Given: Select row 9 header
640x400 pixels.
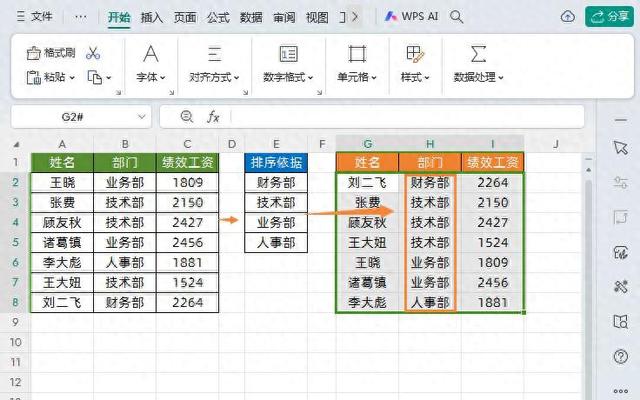Looking at the screenshot, I should click(15, 322).
